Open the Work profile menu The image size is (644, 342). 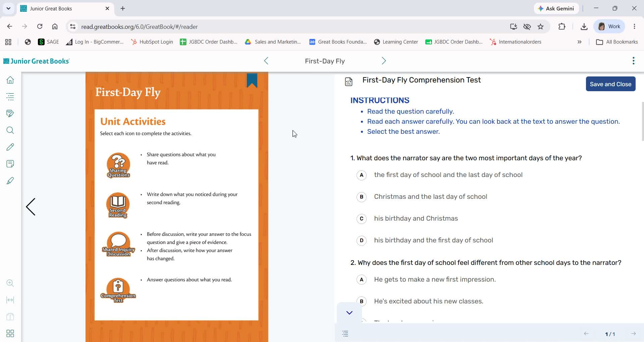(x=609, y=26)
